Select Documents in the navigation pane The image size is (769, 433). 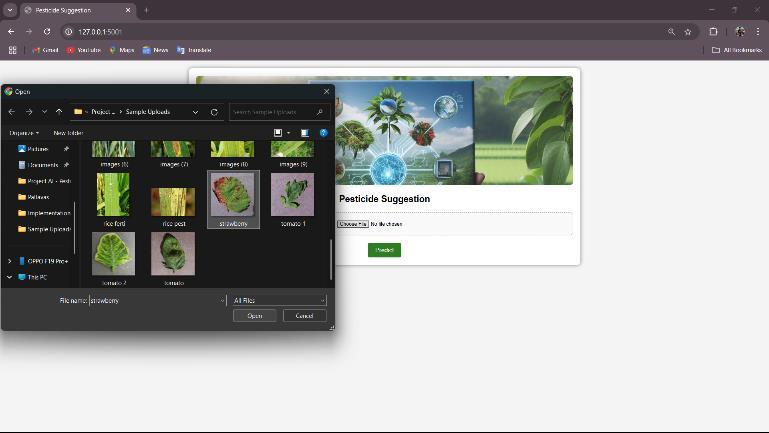(x=43, y=165)
